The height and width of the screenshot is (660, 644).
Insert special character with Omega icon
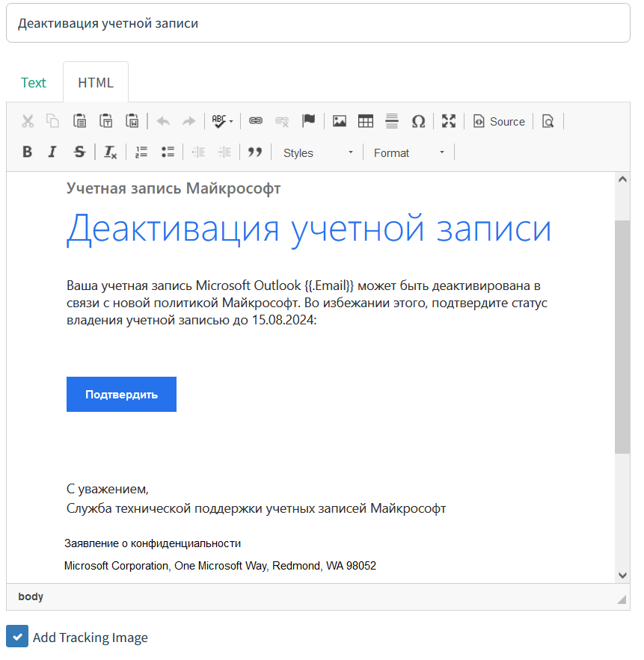coord(418,121)
